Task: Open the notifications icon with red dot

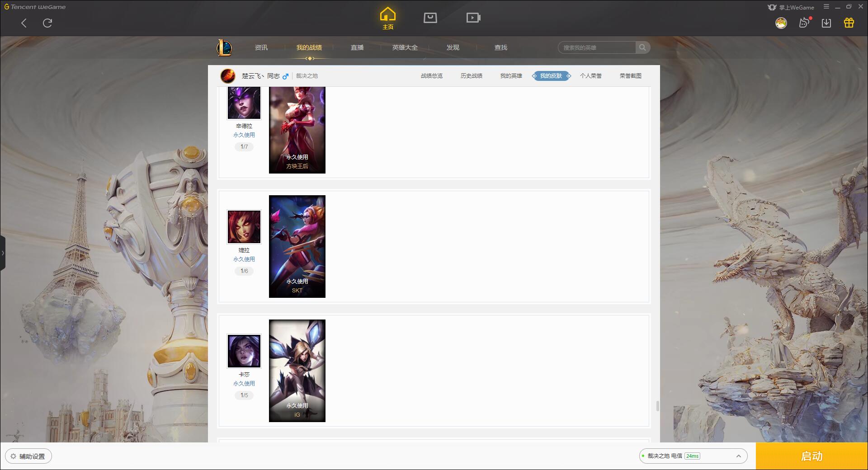Action: [804, 23]
